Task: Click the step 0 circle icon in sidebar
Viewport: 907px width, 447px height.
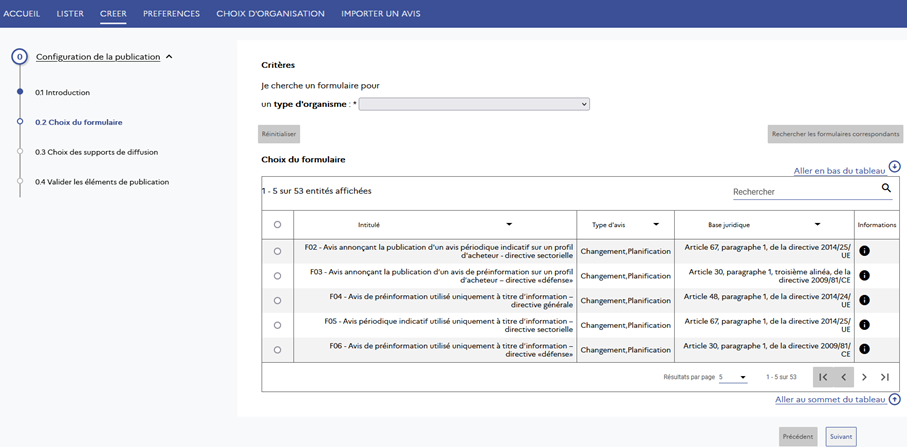Action: click(20, 57)
